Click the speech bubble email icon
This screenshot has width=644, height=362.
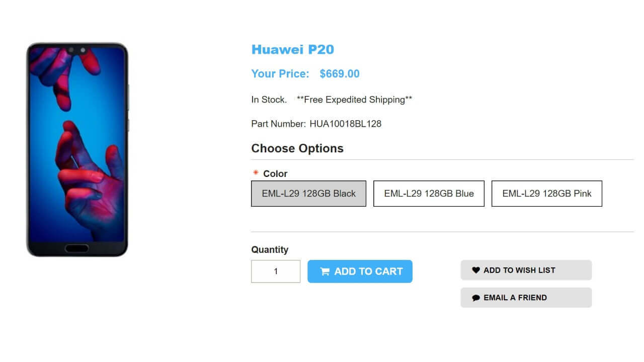[x=476, y=298]
